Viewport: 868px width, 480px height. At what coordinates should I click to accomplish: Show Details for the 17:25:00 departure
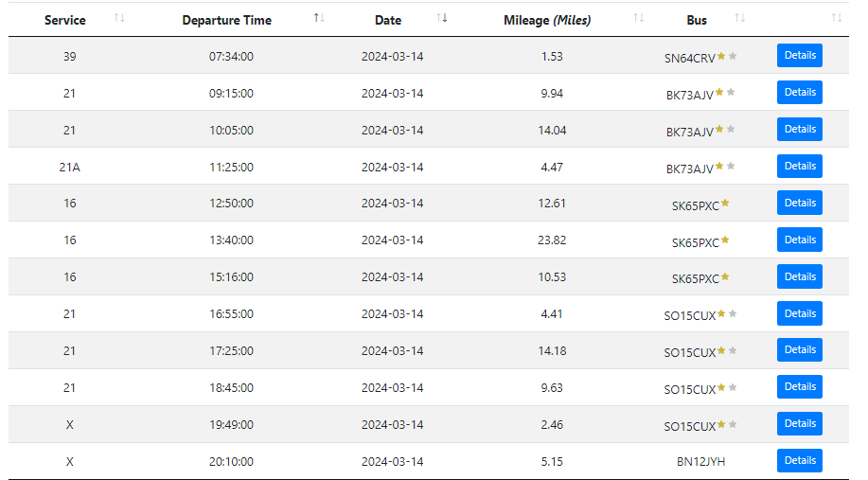[x=799, y=350]
